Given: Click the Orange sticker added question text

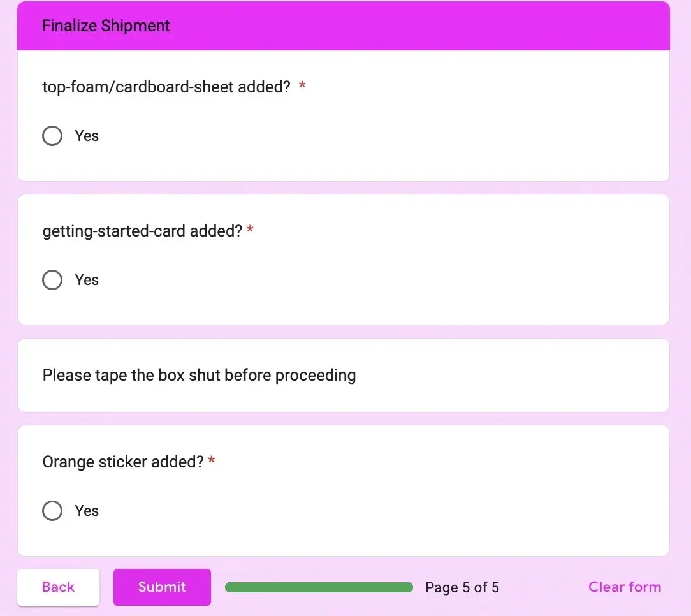Looking at the screenshot, I should pos(123,462).
